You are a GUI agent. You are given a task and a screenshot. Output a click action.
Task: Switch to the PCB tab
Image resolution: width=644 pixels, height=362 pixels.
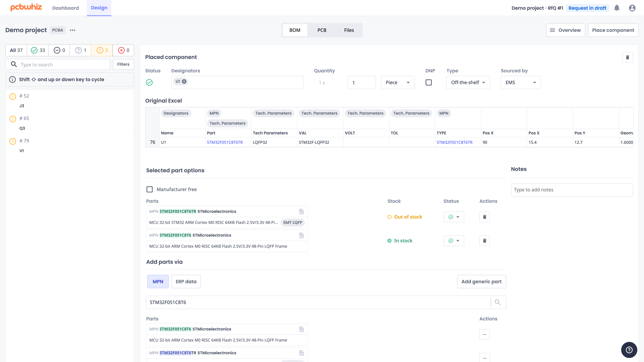click(x=322, y=30)
